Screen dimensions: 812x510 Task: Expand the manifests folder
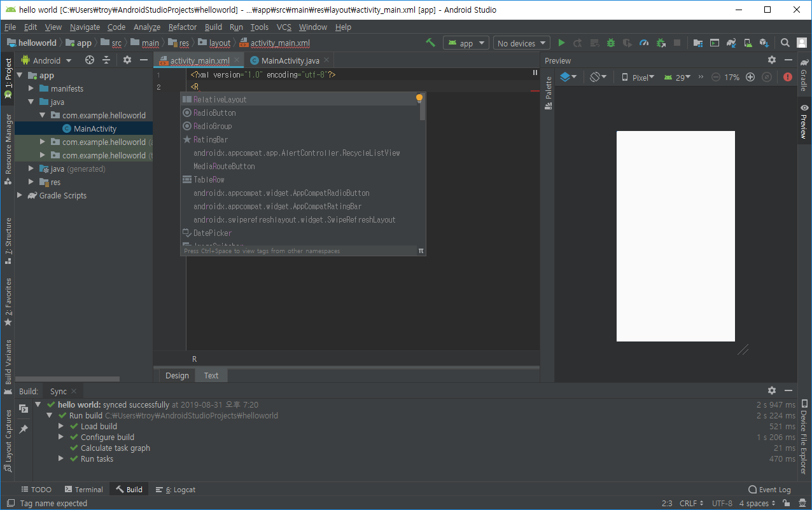(31, 88)
